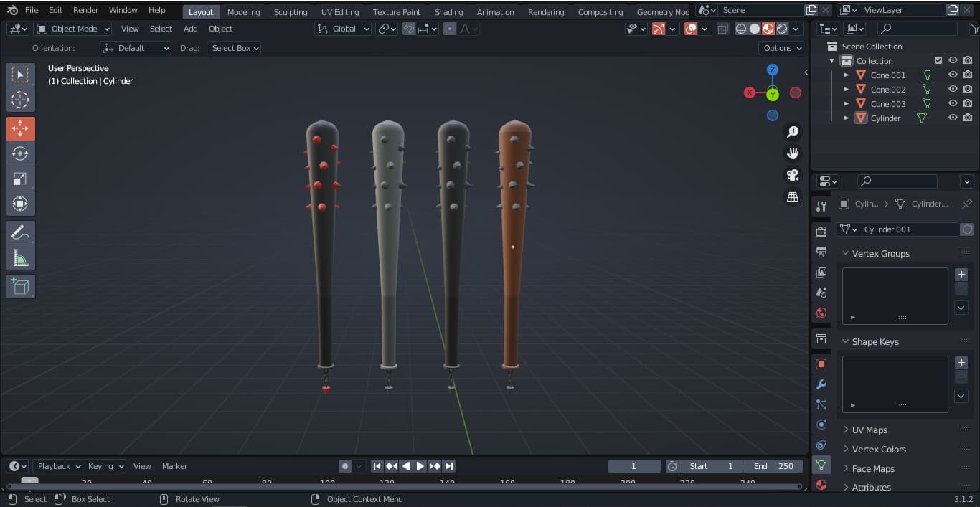Open the Object Mode dropdown

(x=73, y=29)
